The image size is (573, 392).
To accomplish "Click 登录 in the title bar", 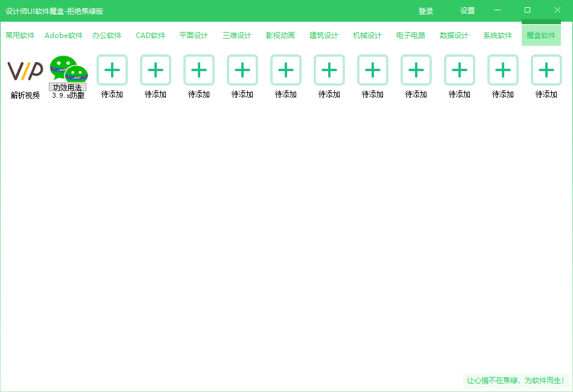I will tap(426, 11).
